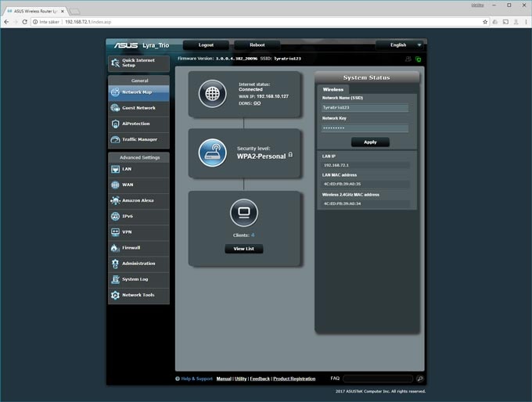Screen dimensions: 532x402
Task: Open Chrome's three-dot menu
Action: [x=525, y=22]
